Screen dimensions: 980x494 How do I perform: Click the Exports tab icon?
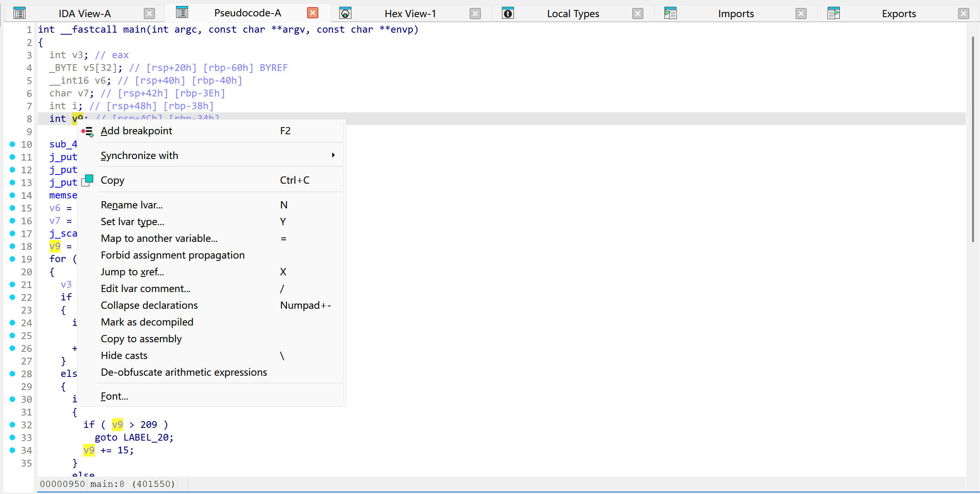tap(834, 12)
